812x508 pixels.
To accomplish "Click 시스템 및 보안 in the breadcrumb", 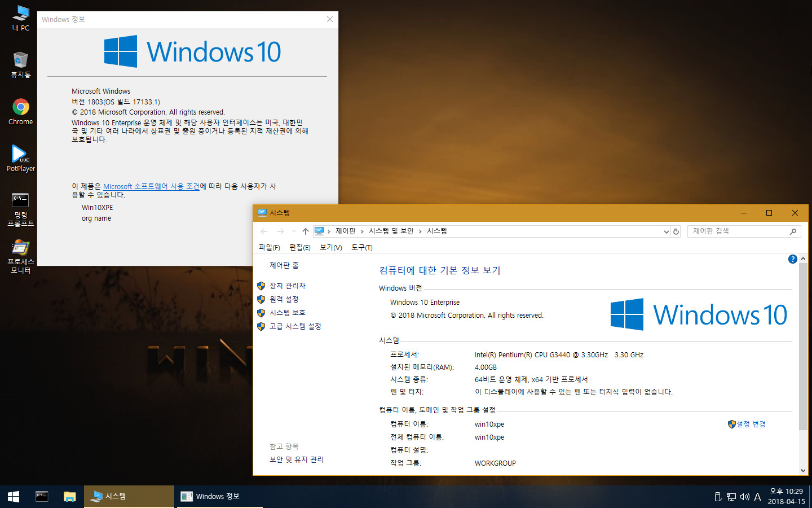I will (x=391, y=231).
